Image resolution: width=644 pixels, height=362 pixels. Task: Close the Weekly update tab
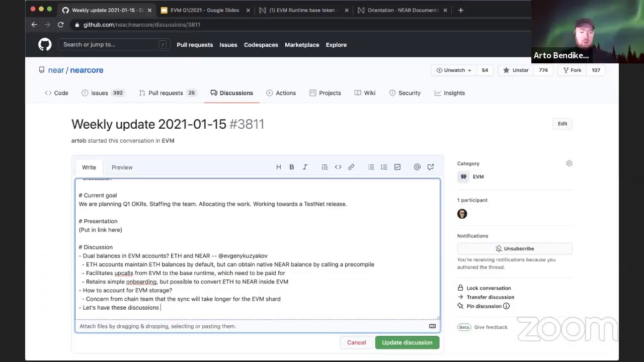149,10
